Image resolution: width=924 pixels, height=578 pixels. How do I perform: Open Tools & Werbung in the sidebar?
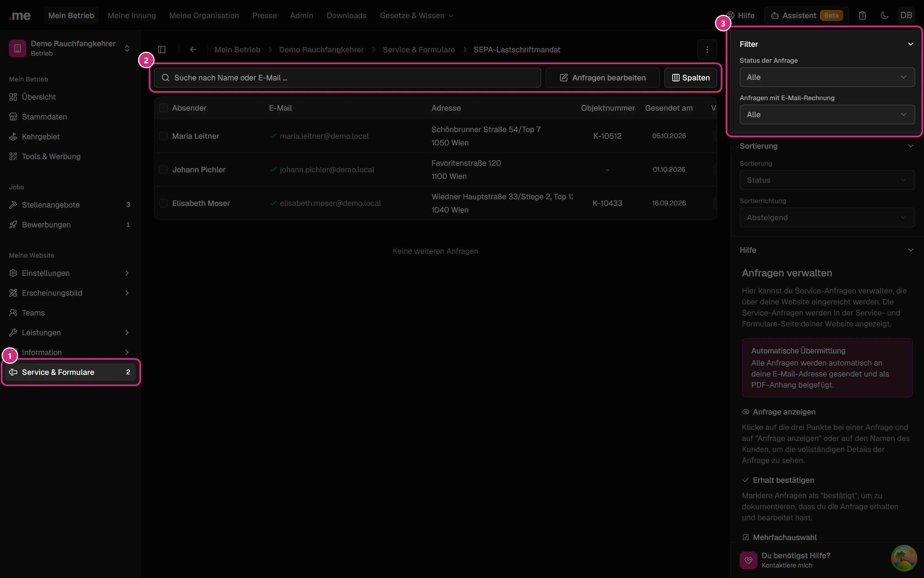(x=71, y=156)
